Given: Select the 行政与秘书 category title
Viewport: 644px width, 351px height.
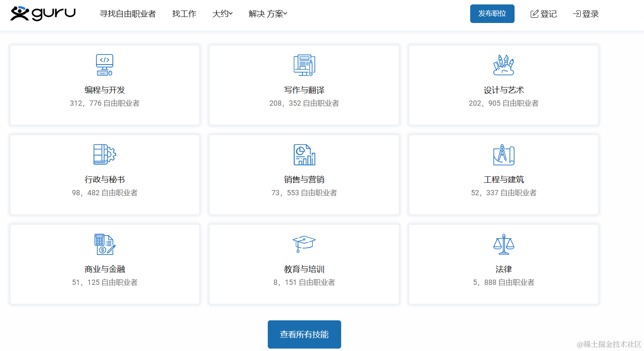Looking at the screenshot, I should pos(104,180).
